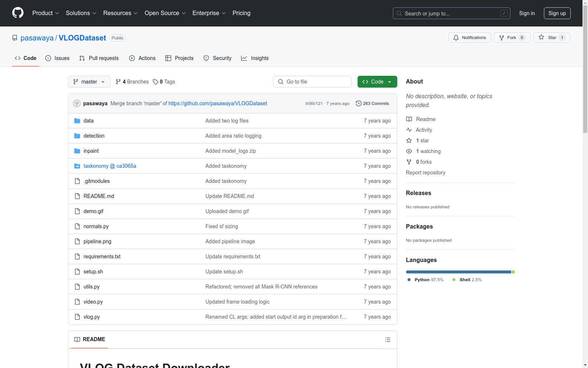Click the fork icon beside 0 forks
The height and width of the screenshot is (368, 588).
(x=409, y=162)
